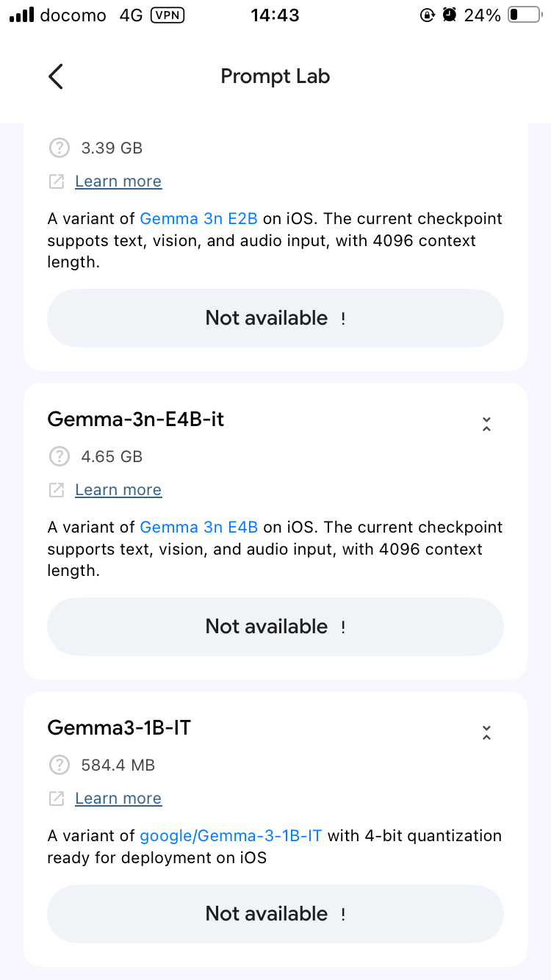Tap external link icon in Gemma3-1B-IT card

pyautogui.click(x=57, y=799)
